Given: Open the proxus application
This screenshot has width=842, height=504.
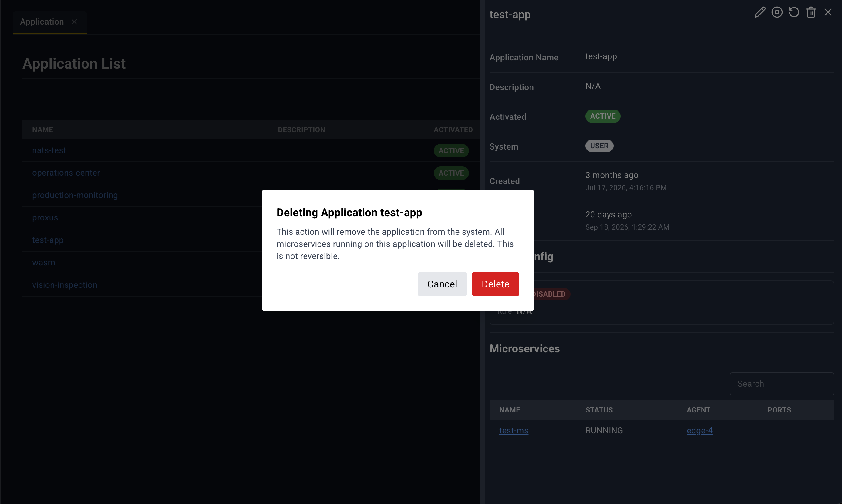Looking at the screenshot, I should 45,217.
